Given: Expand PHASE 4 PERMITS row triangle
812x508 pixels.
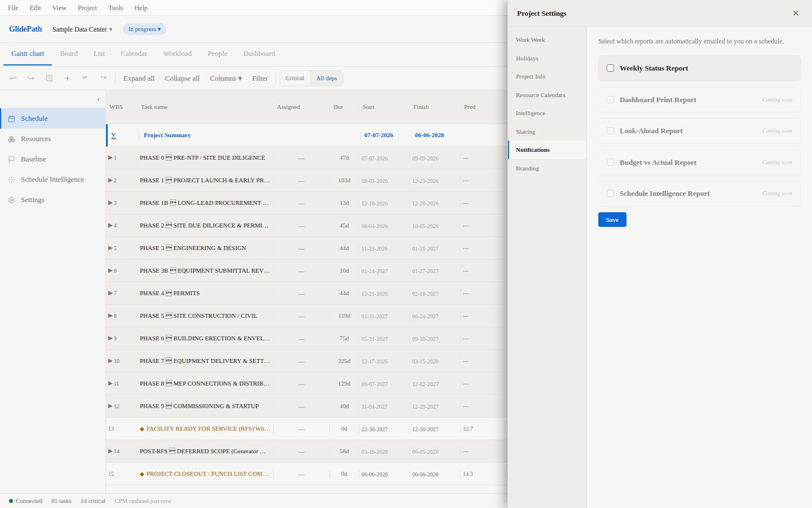Looking at the screenshot, I should click(x=111, y=293).
